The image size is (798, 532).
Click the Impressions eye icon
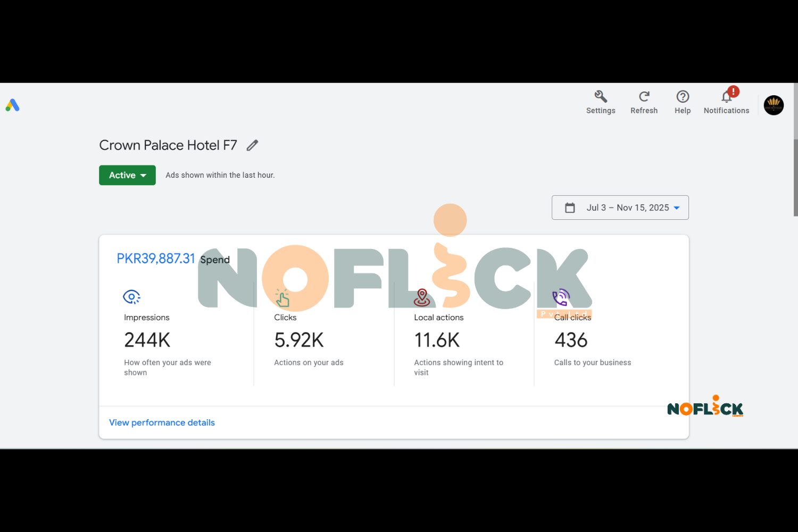click(x=131, y=297)
